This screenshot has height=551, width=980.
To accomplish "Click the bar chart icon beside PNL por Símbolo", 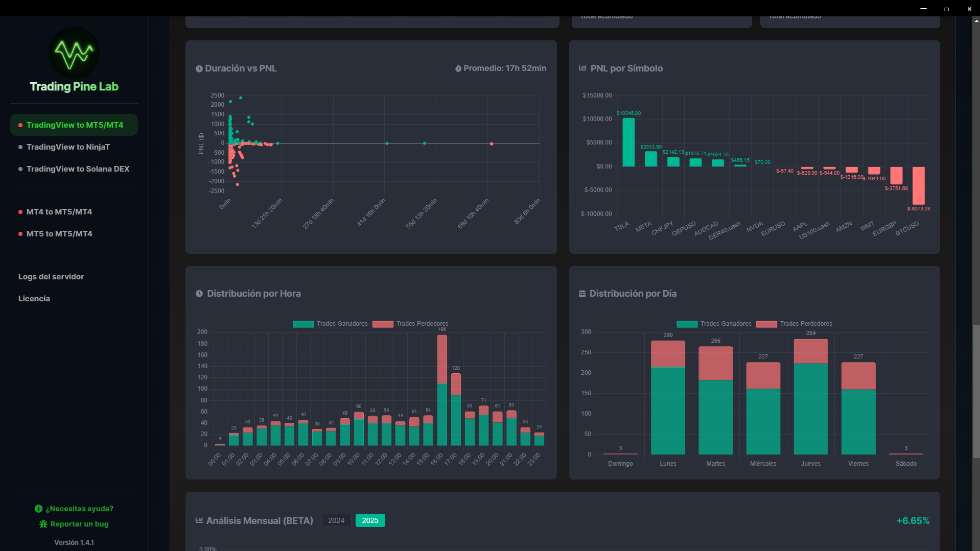I will coord(582,68).
